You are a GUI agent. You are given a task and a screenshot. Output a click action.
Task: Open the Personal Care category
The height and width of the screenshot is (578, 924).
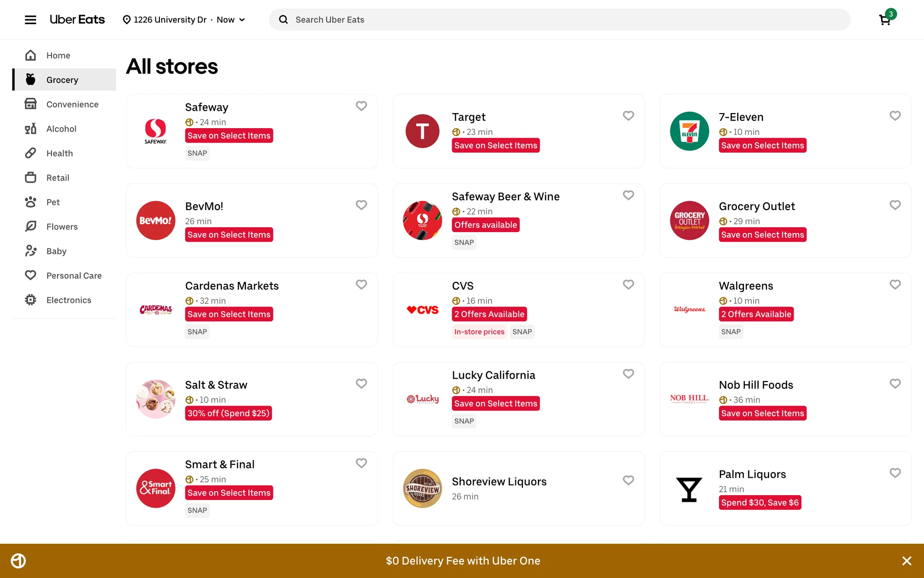pos(74,276)
